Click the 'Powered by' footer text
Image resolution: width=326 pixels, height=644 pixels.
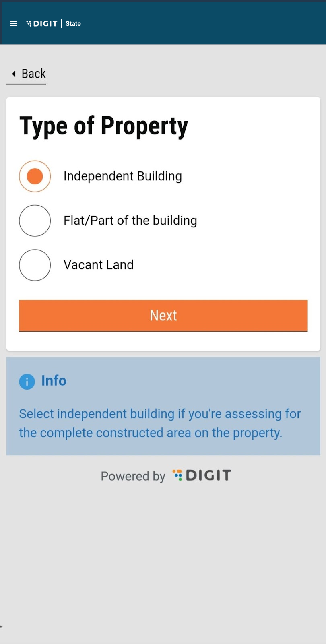133,476
